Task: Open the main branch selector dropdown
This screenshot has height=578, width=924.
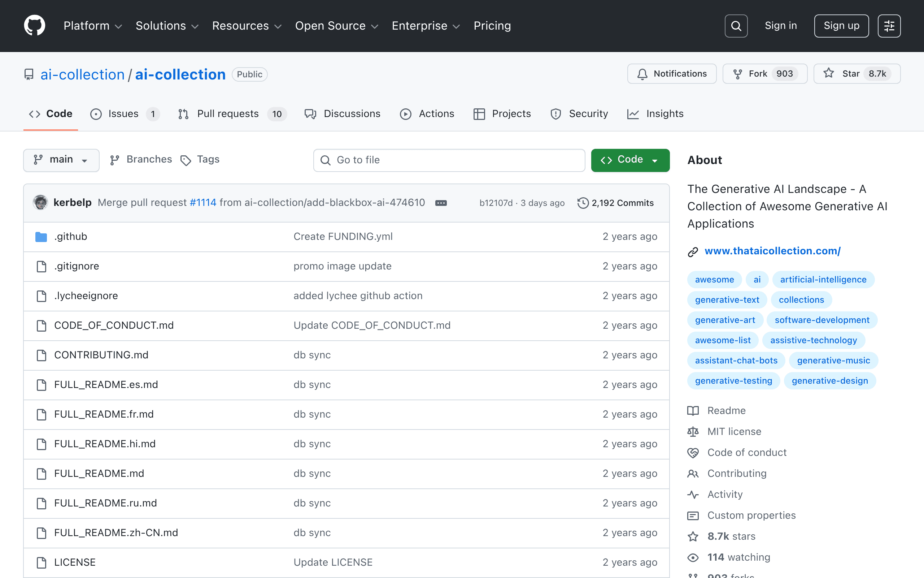Action: point(61,160)
